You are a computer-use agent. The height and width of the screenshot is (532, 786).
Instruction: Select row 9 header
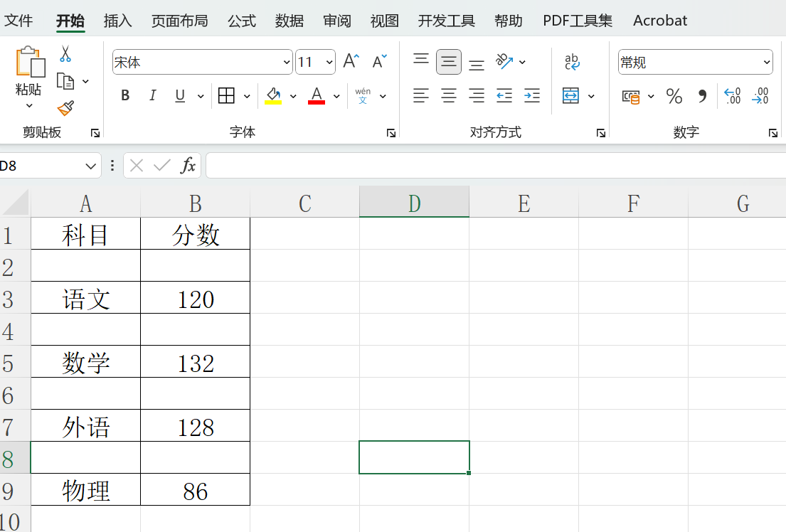[x=15, y=489]
